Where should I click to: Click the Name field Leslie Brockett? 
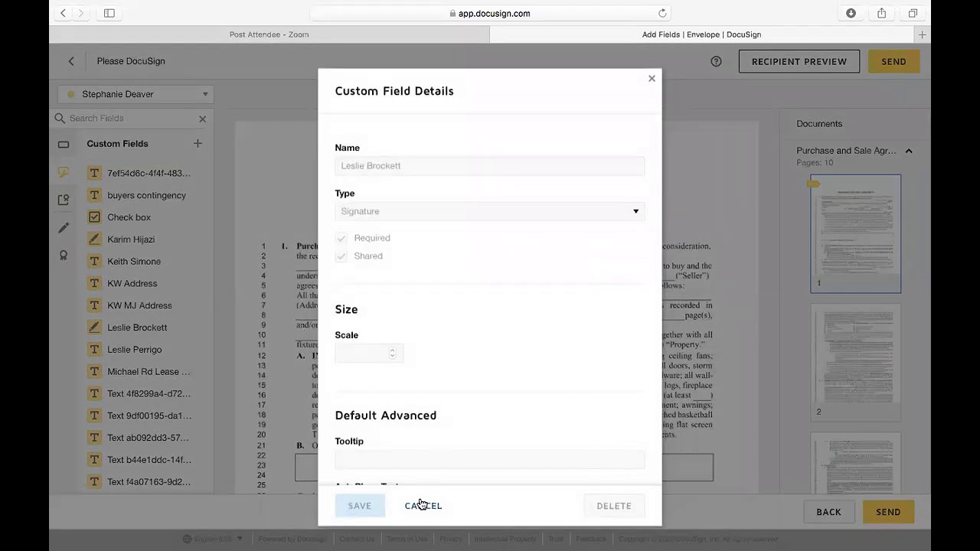click(489, 166)
